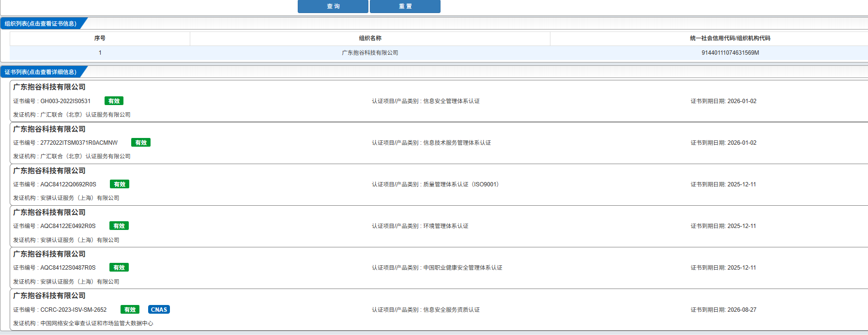Click issuer text under GH003-2022IS0531 certificate
This screenshot has height=335, width=868.
85,115
